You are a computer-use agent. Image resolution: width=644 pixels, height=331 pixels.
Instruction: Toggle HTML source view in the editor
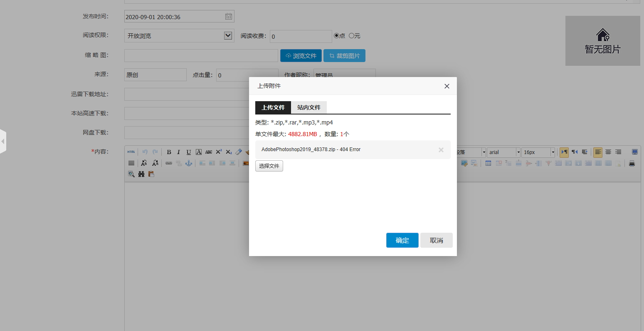coord(131,152)
